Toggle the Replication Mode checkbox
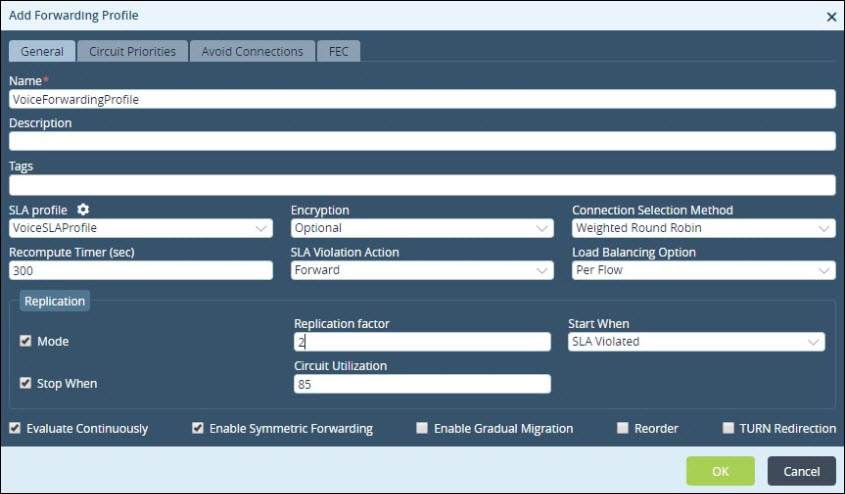This screenshot has width=845, height=494. pyautogui.click(x=25, y=340)
